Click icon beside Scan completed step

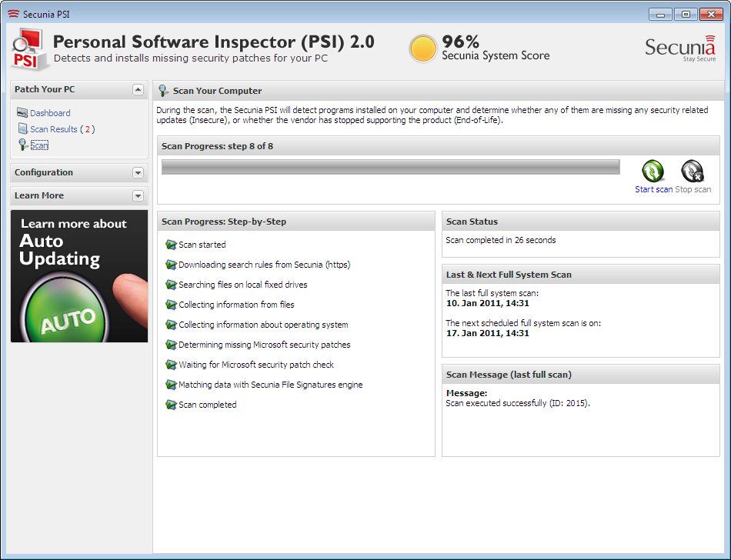click(x=171, y=405)
